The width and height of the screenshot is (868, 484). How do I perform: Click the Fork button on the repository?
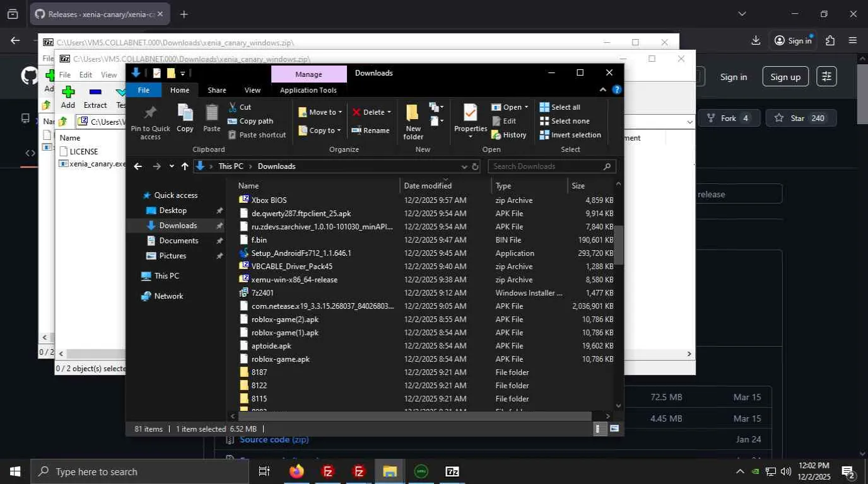pos(729,118)
